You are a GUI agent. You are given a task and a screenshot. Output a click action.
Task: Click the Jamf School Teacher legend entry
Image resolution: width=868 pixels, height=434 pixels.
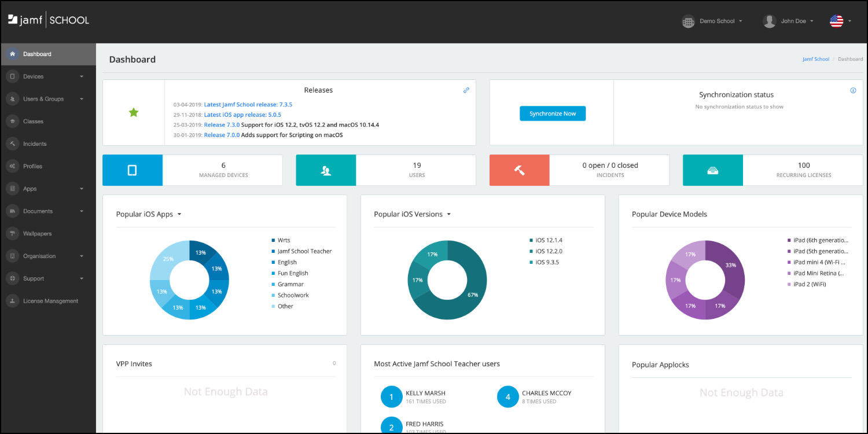coord(301,251)
